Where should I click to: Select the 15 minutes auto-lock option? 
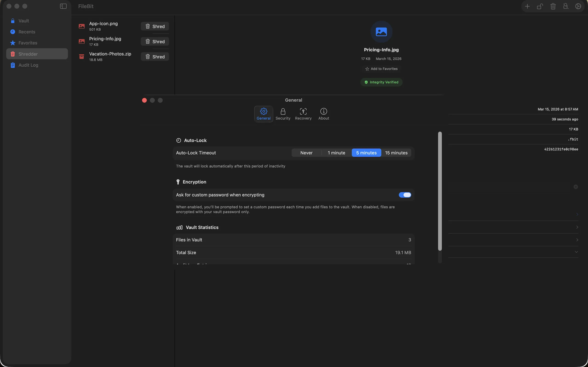coord(396,153)
